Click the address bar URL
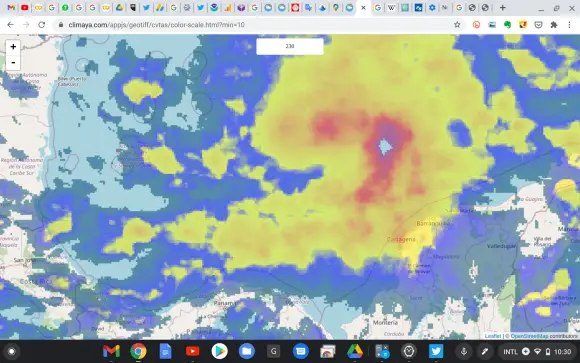Image resolution: width=580 pixels, height=363 pixels. [156, 25]
